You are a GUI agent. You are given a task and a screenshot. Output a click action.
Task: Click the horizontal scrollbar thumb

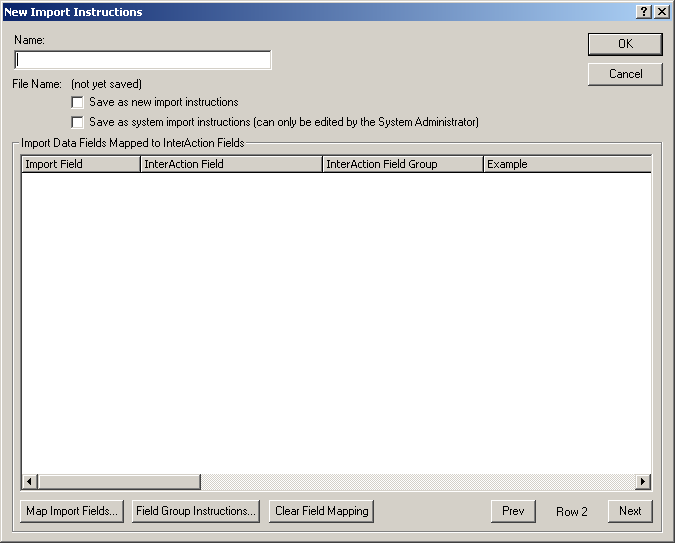click(119, 482)
